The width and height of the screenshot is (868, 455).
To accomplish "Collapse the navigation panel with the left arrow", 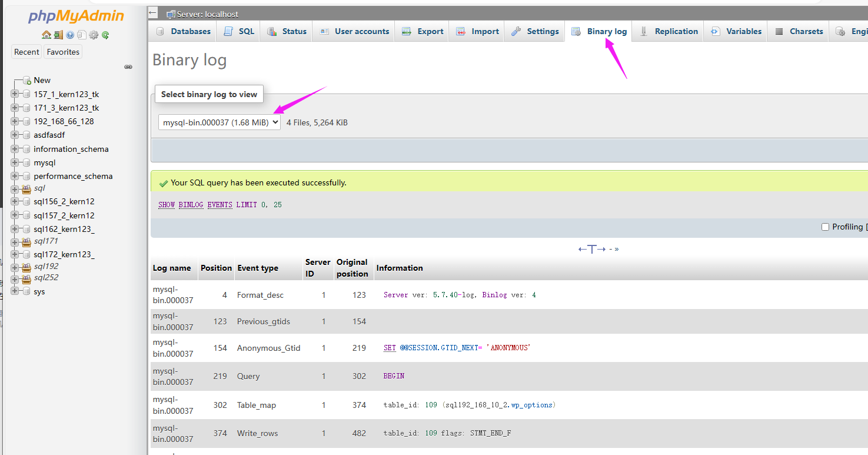I will click(153, 13).
